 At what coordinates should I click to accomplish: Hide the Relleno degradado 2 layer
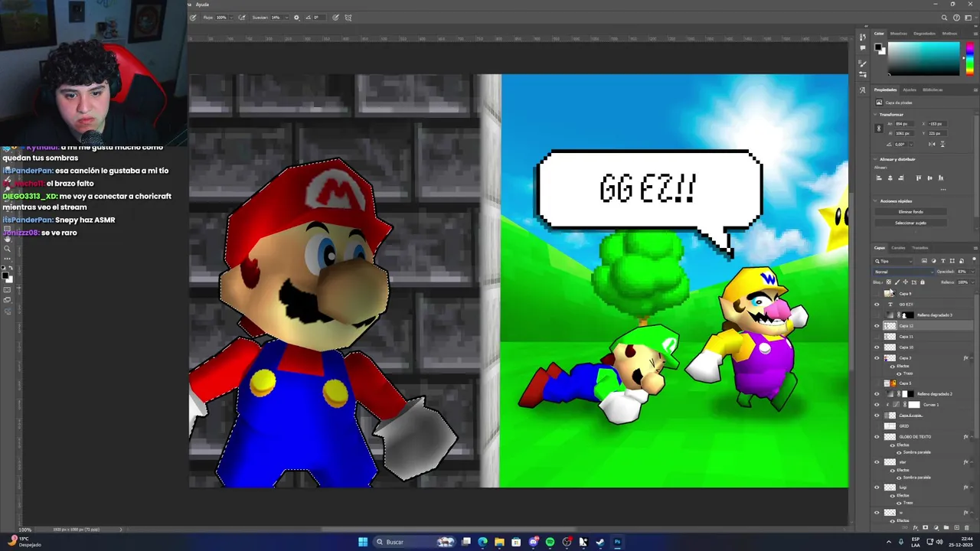[877, 393]
